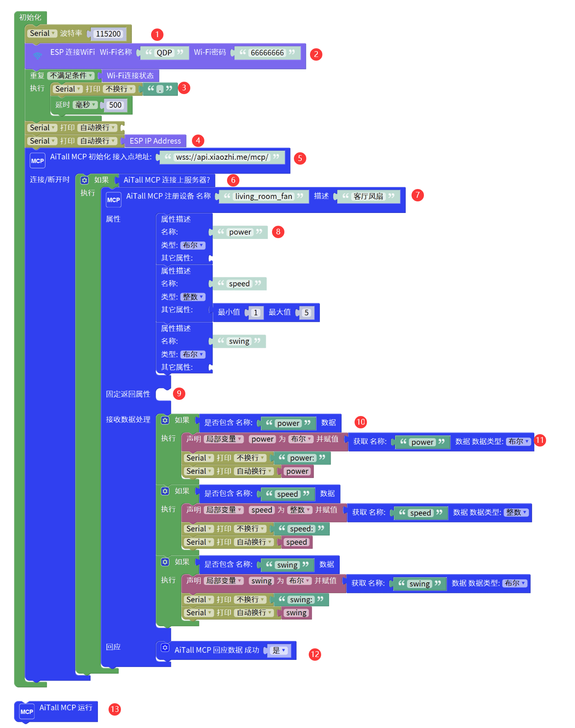Open data type dropdown on get swing block
This screenshot has height=728, width=575.
coord(515,583)
